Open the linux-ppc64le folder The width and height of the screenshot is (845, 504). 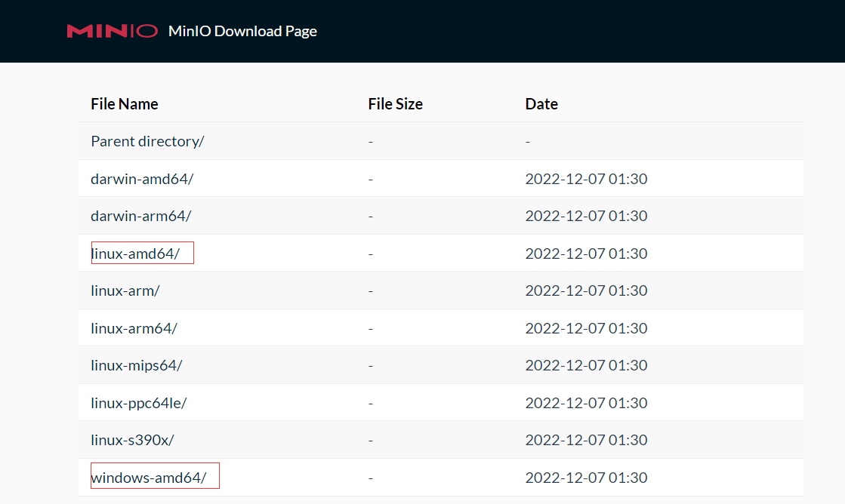point(138,403)
